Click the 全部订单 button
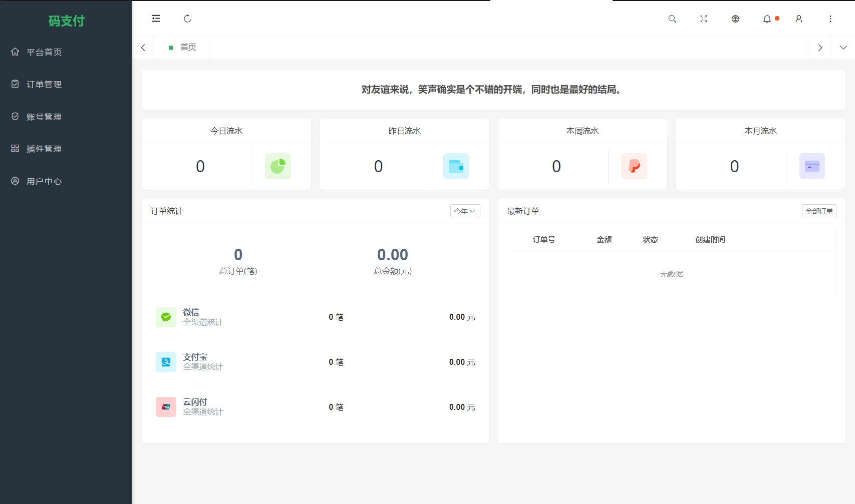The image size is (855, 504). 819,211
